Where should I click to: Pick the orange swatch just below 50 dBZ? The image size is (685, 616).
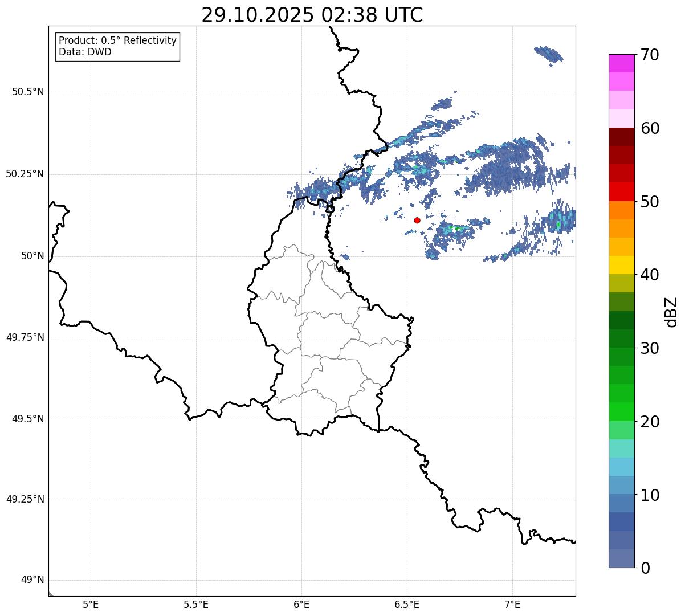(622, 210)
